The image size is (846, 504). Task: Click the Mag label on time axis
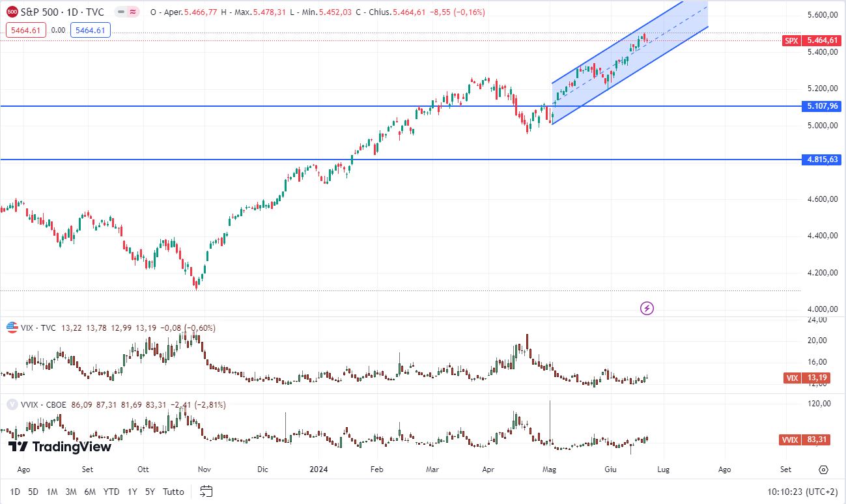tap(550, 469)
